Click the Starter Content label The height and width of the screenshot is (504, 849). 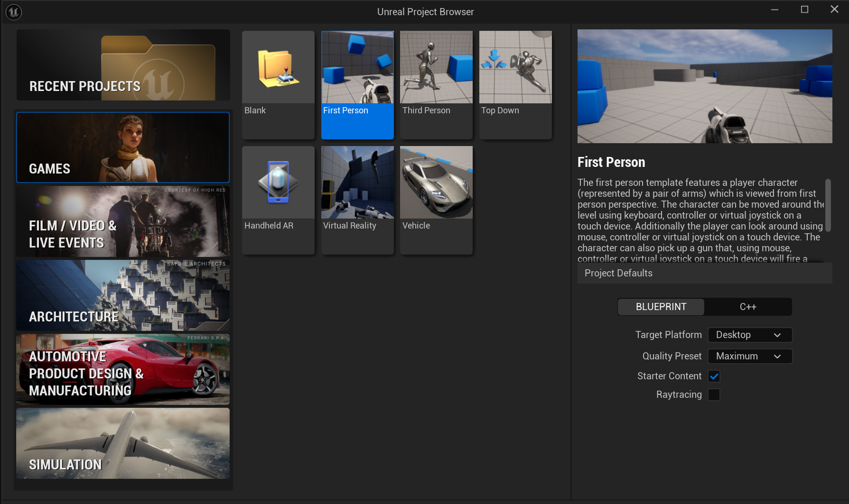(x=669, y=376)
